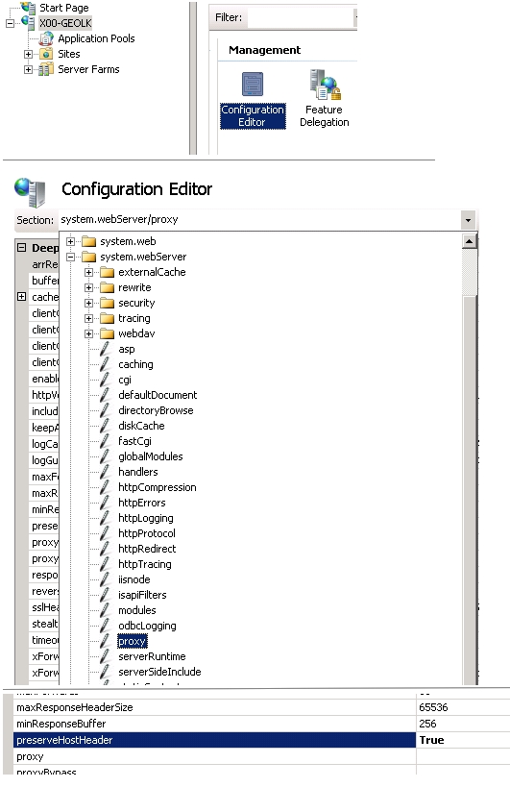The width and height of the screenshot is (510, 812).
Task: Choose the httpTracing section
Action: point(144,564)
